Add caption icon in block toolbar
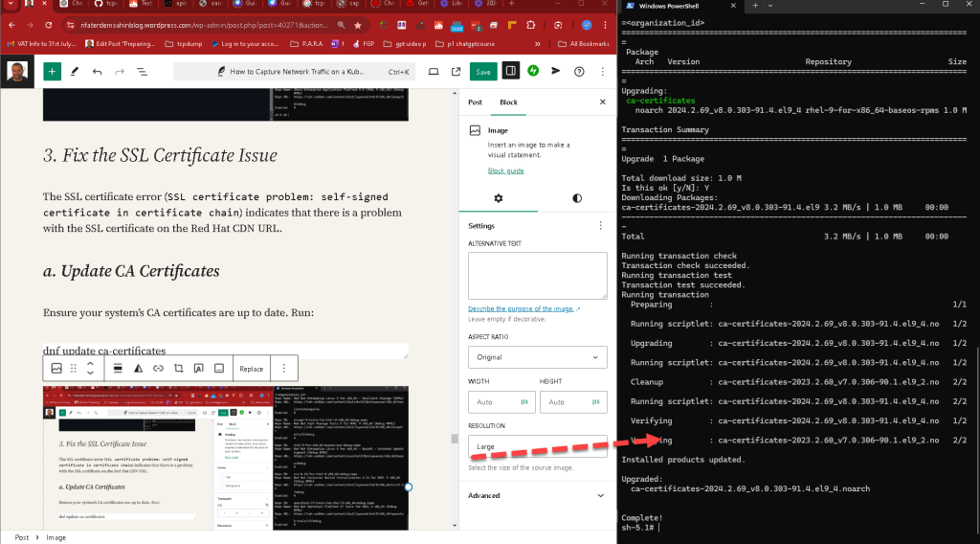Viewport: 980px width, 544px height. (x=219, y=369)
